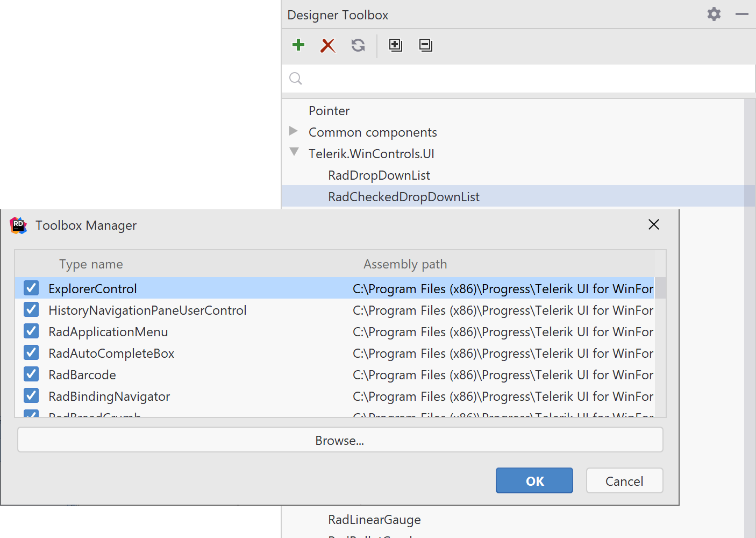Select the Pointer toolbox item

tap(329, 111)
